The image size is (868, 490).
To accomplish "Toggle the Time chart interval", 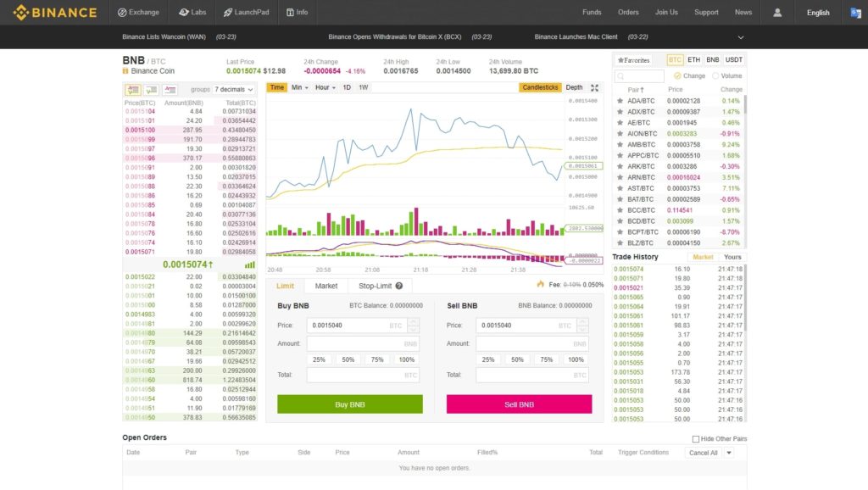I will pos(277,87).
